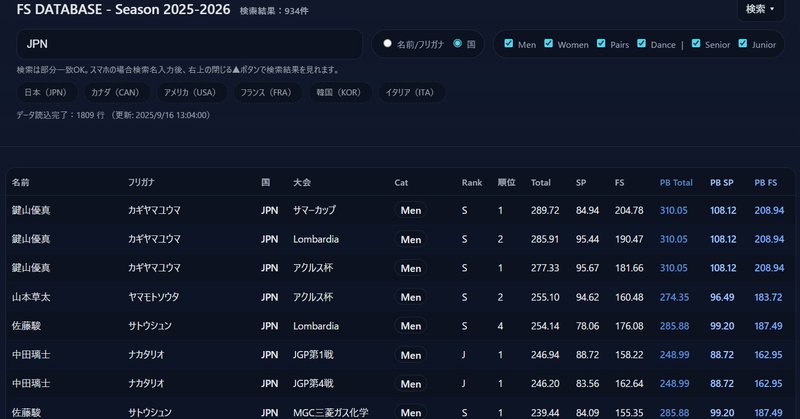
Task: Toggle the Men checkbox
Action: pos(509,43)
